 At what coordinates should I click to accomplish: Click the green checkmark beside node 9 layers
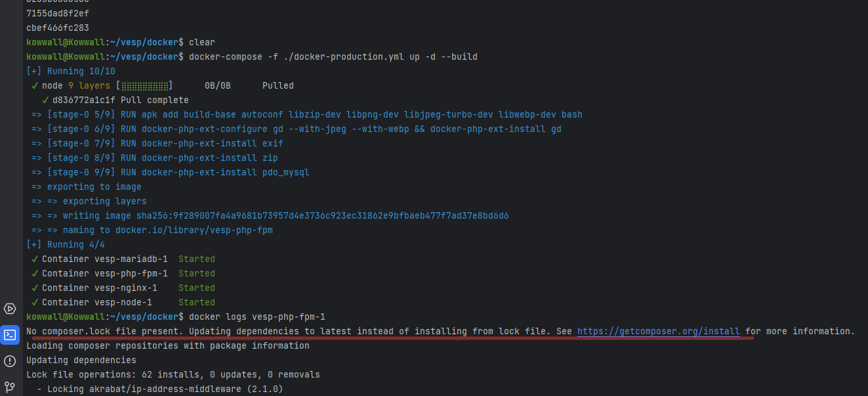35,85
